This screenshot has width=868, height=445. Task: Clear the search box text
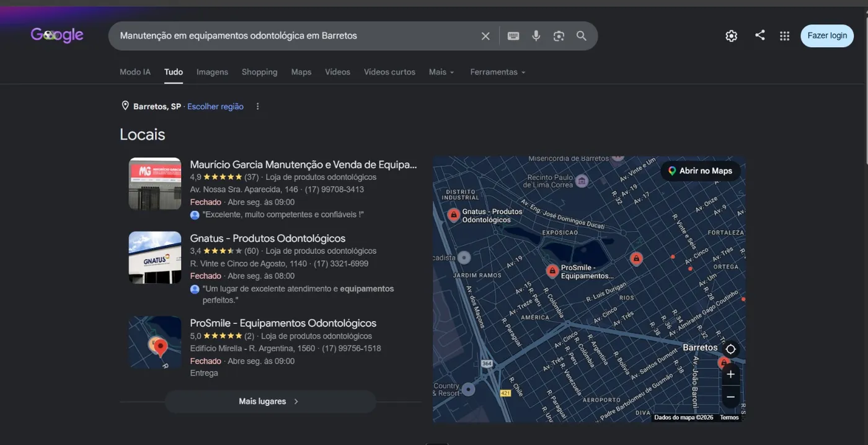coord(485,36)
